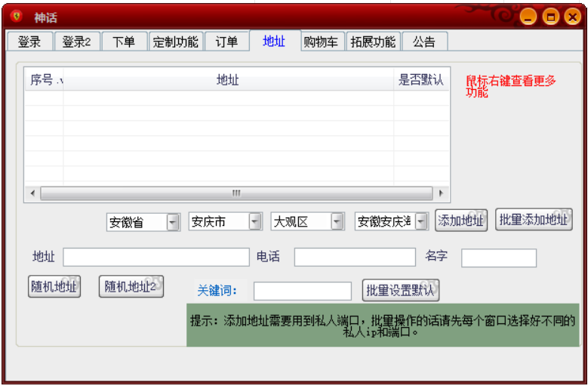
Task: Switch to the 登录 tab
Action: (x=29, y=42)
